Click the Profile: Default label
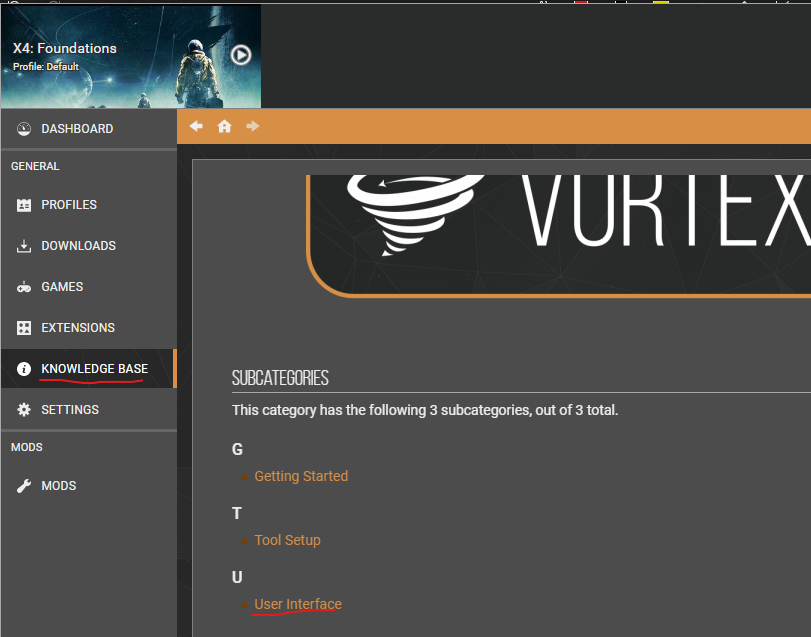This screenshot has height=637, width=811. tap(44, 66)
